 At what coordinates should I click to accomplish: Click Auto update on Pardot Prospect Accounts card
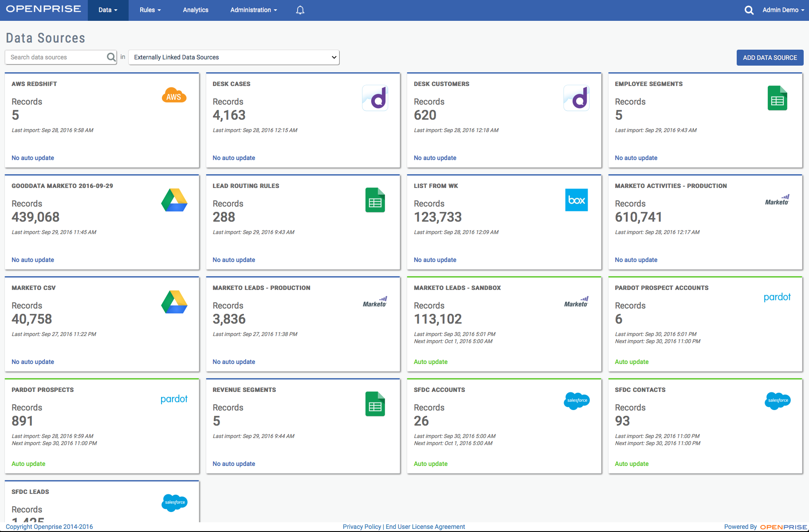tap(632, 362)
